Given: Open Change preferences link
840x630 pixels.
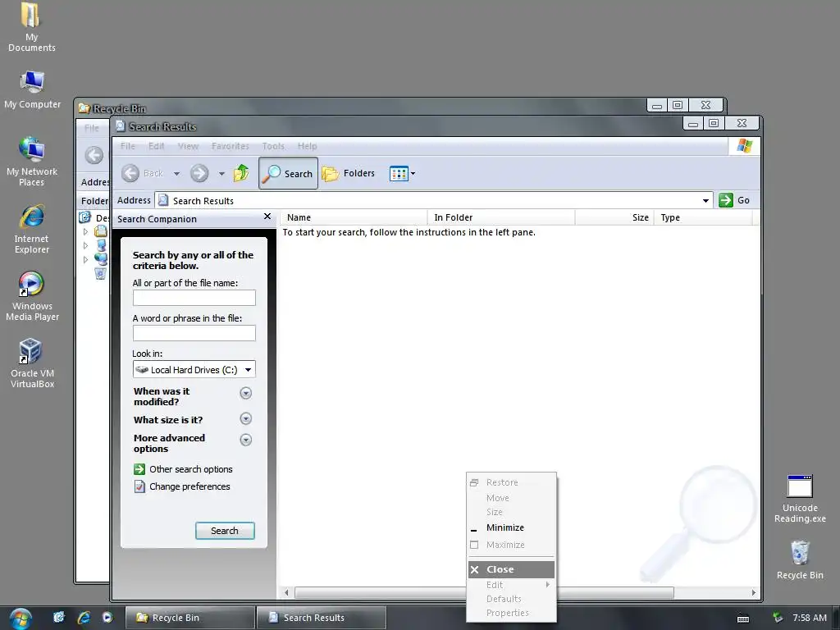Looking at the screenshot, I should (x=182, y=486).
